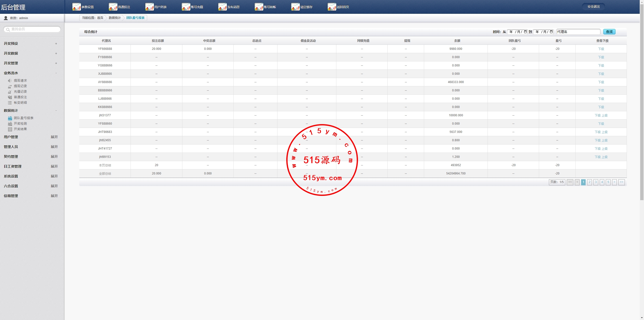
Task: Click the 返回首页 toolbar icon
Action: tap(332, 7)
